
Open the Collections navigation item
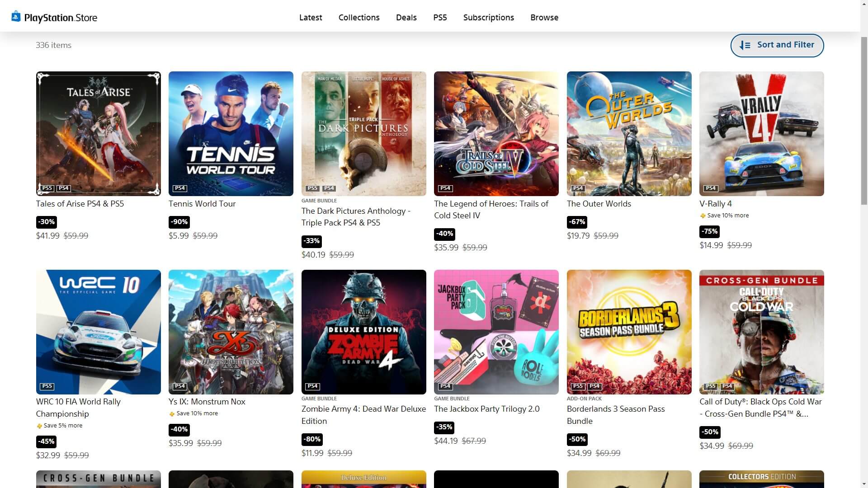coord(359,18)
